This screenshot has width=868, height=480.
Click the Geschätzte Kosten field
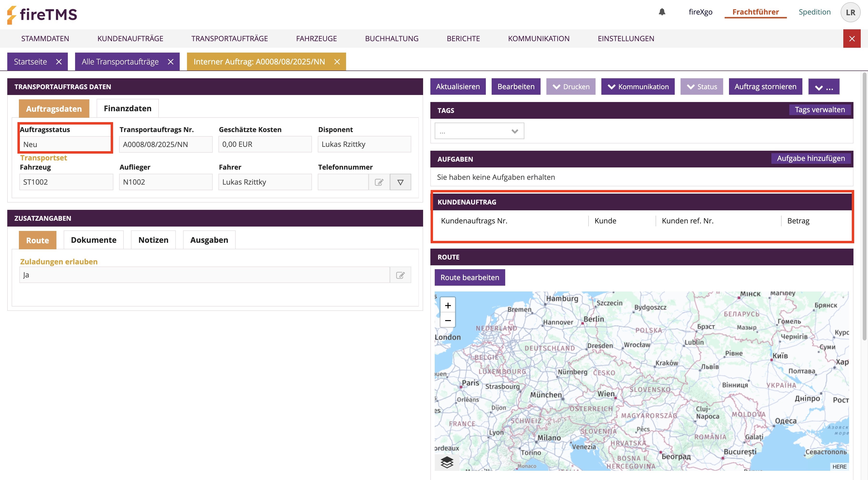(x=265, y=145)
